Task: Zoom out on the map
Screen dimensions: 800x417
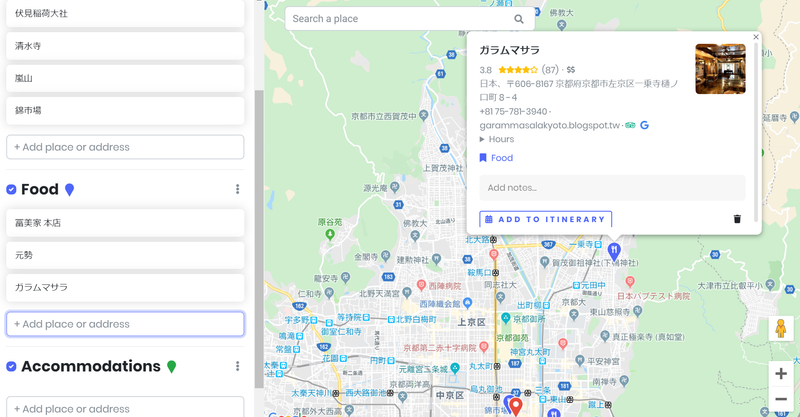Action: tap(781, 399)
